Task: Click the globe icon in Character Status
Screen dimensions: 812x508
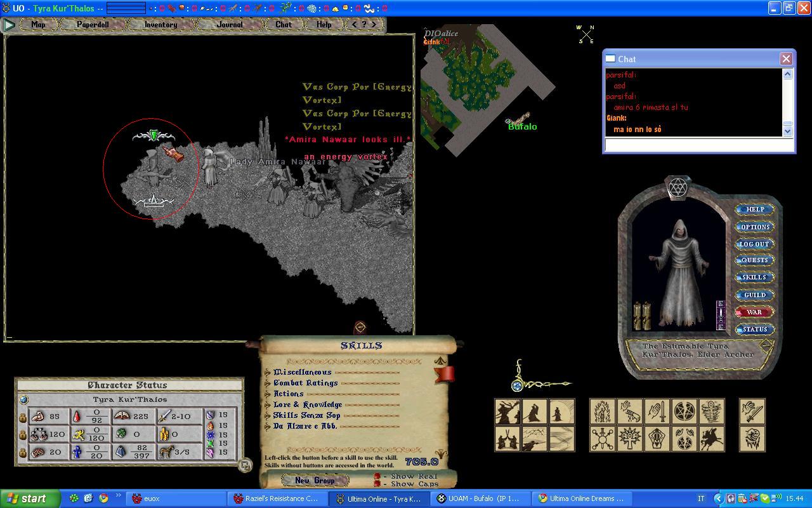Action: pos(23,399)
